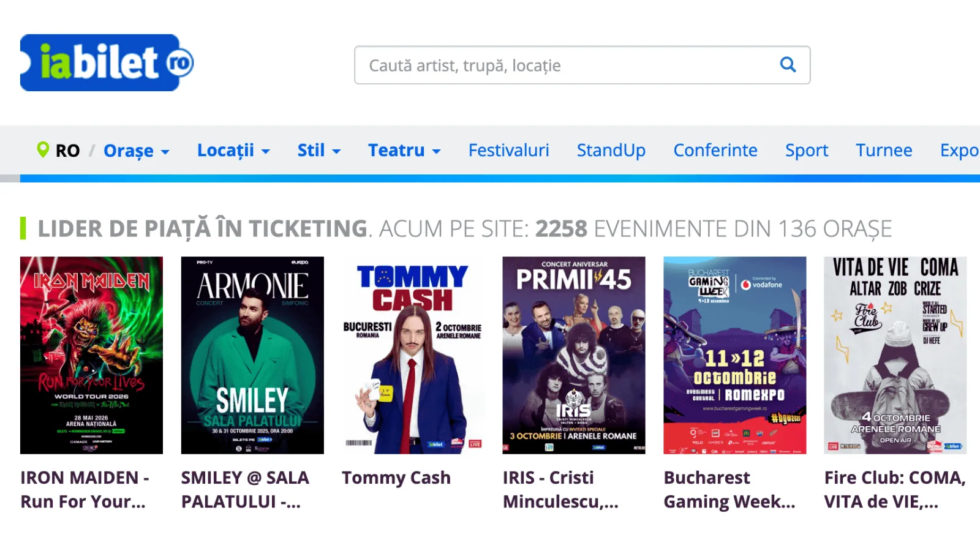Click the green location pin icon
The height and width of the screenshot is (551, 980).
pos(43,149)
